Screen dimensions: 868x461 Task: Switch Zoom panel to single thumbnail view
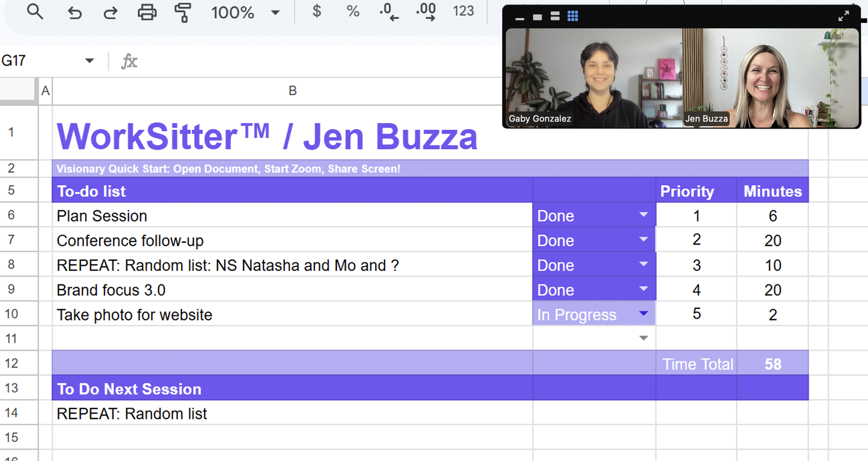pos(537,17)
